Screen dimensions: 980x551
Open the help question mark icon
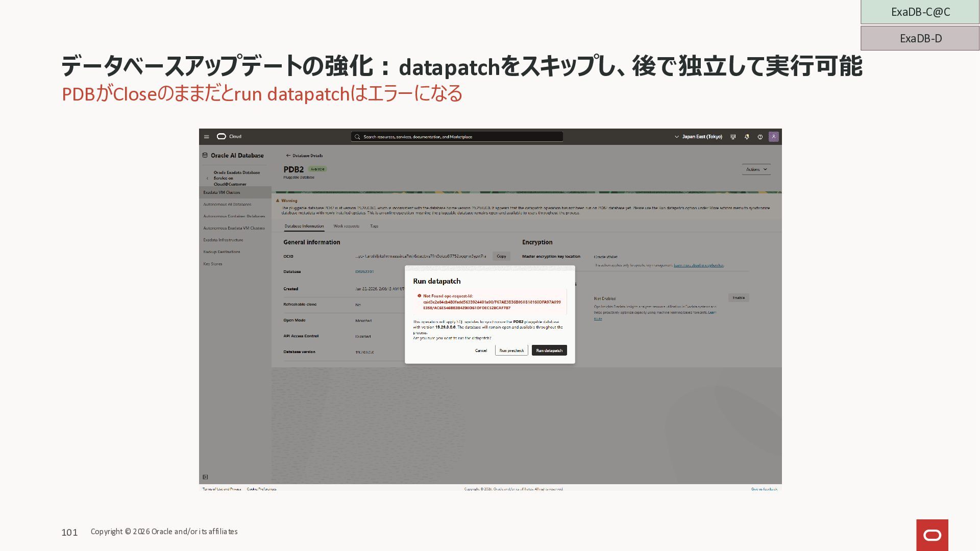pos(760,137)
